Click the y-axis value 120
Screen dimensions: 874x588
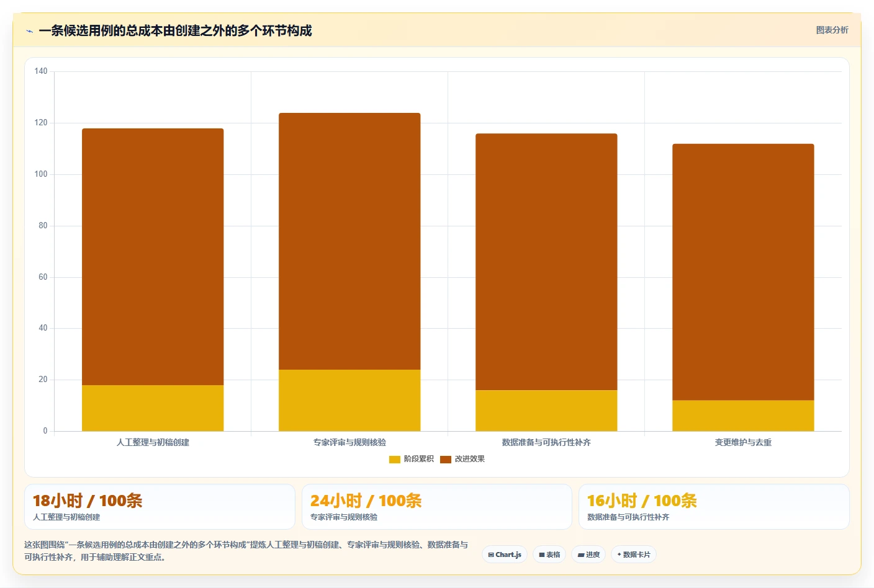click(x=41, y=123)
